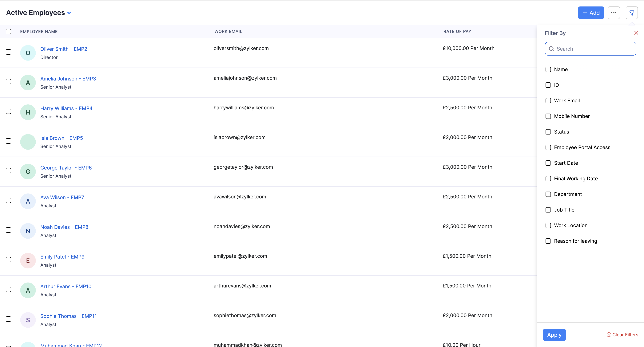Open Harry Williams - EMP4 profile link
644x347 pixels.
click(x=66, y=108)
